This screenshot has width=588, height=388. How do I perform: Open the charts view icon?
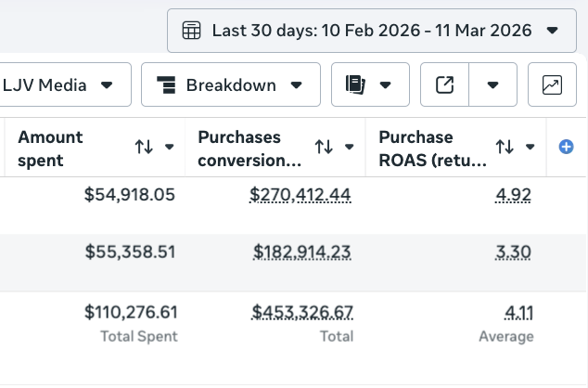click(x=551, y=85)
